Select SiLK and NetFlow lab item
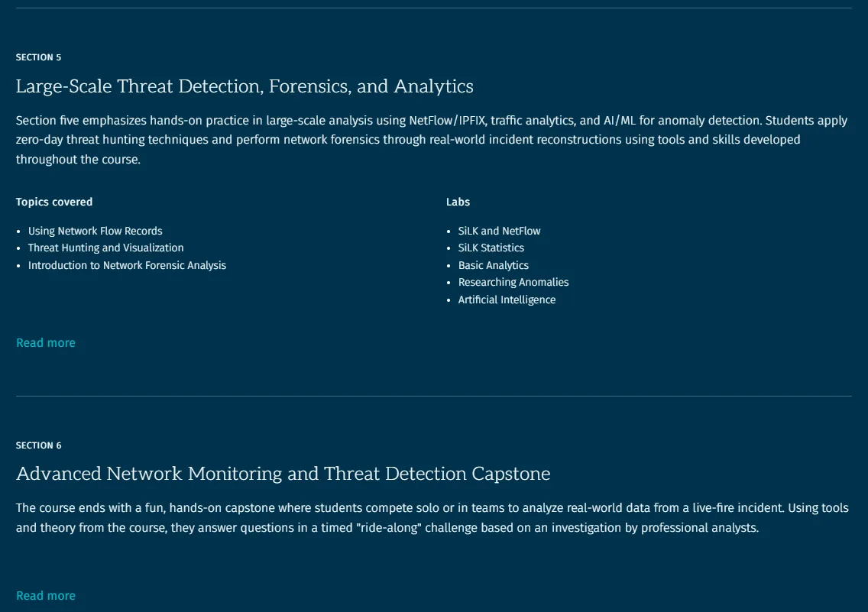Screen dimensions: 868x612 (x=499, y=231)
